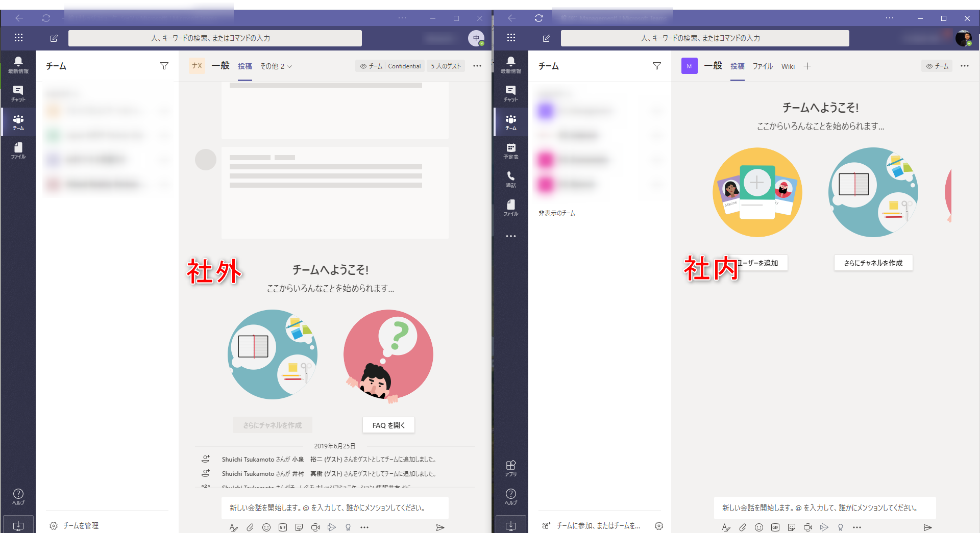Open channel more options in right window
The width and height of the screenshot is (980, 533).
[x=965, y=66]
